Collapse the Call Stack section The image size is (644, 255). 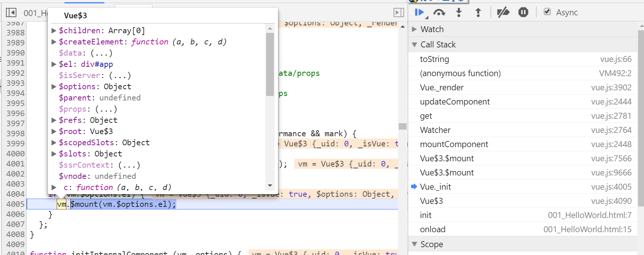414,44
